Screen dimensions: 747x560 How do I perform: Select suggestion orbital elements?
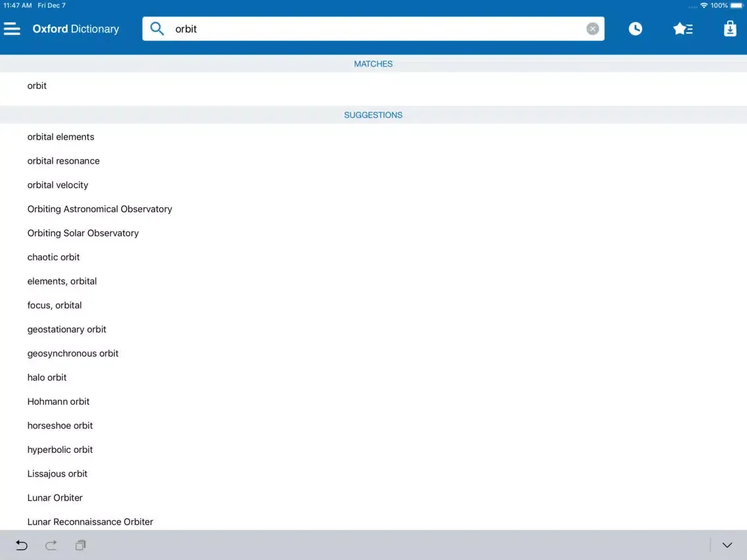60,137
